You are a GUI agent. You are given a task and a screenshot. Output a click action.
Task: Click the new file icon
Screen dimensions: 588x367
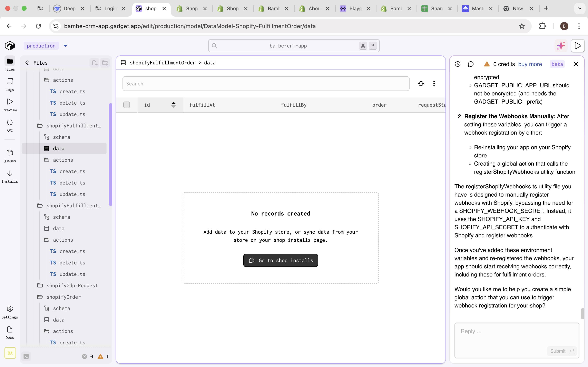(95, 63)
